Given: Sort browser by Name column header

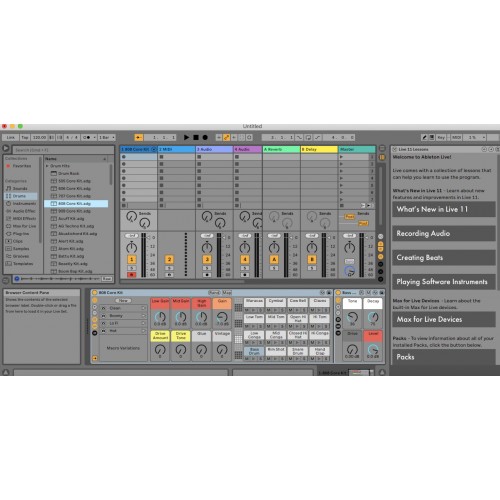Looking at the screenshot, I should point(76,159).
